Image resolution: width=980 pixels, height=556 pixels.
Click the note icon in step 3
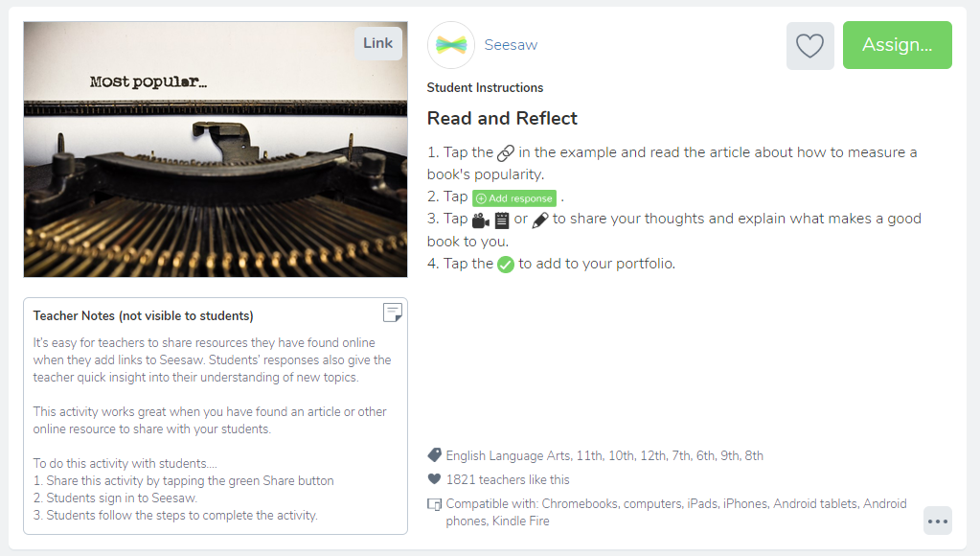tap(502, 220)
